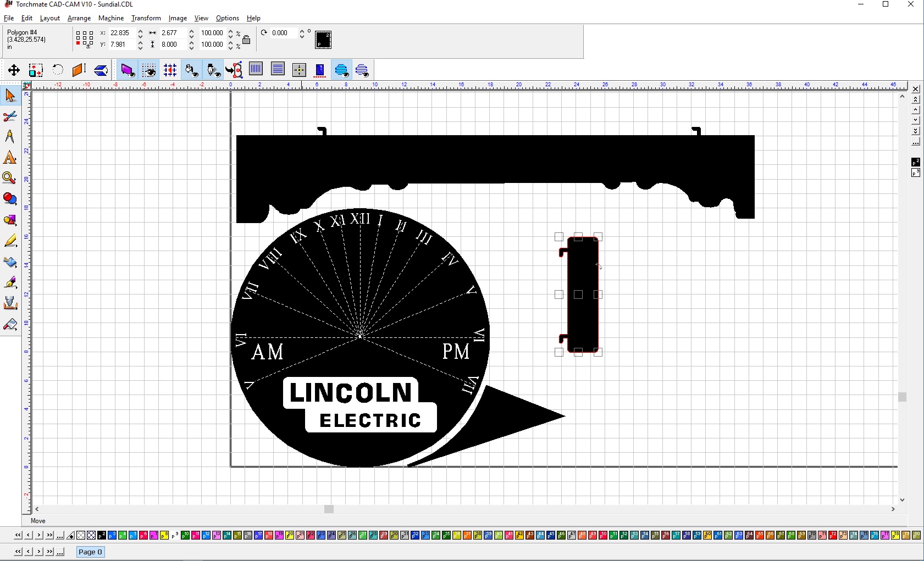Select the Rotate tool with circular arrow
The width and height of the screenshot is (924, 561).
[58, 70]
